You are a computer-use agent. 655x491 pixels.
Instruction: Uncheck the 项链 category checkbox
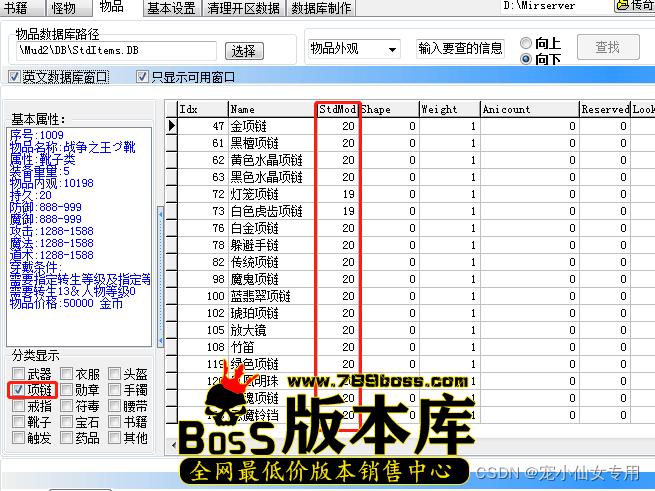coord(18,390)
